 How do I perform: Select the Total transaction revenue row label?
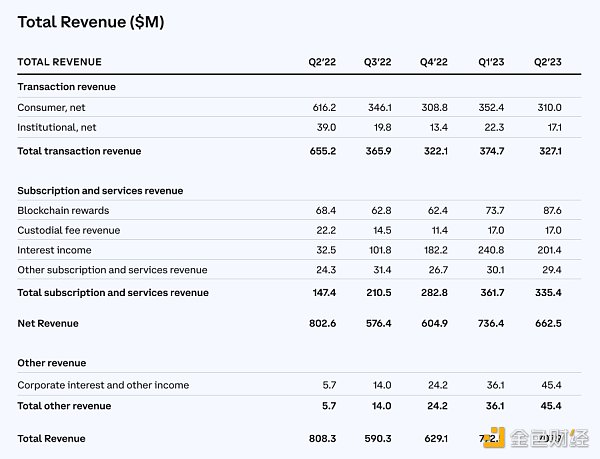pyautogui.click(x=79, y=151)
